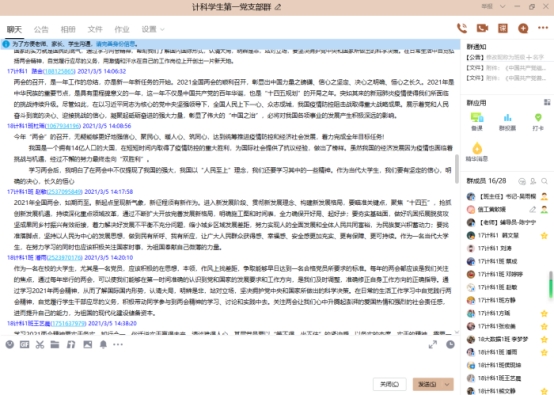Click the pencil edit icon in the second member row
Viewport: 554px width, 395px height.
tap(532, 210)
